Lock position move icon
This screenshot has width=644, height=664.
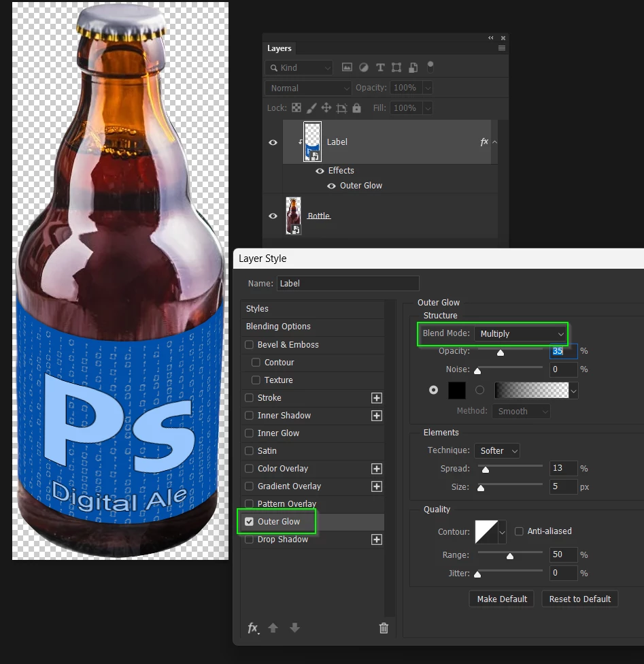coord(326,107)
